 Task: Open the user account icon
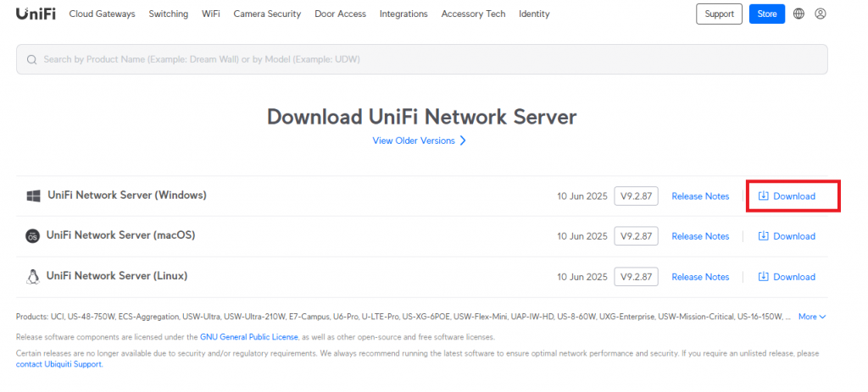(x=821, y=14)
